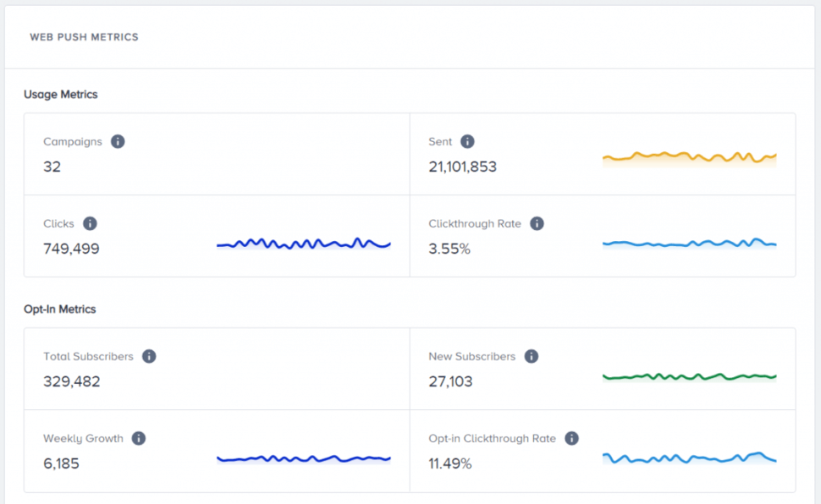Click the blue Clicks trend line

click(303, 244)
